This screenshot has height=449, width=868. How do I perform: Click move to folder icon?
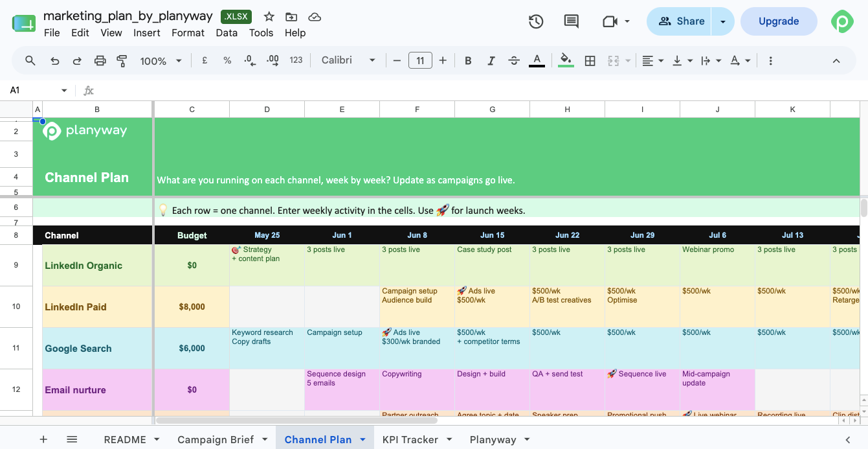(291, 17)
